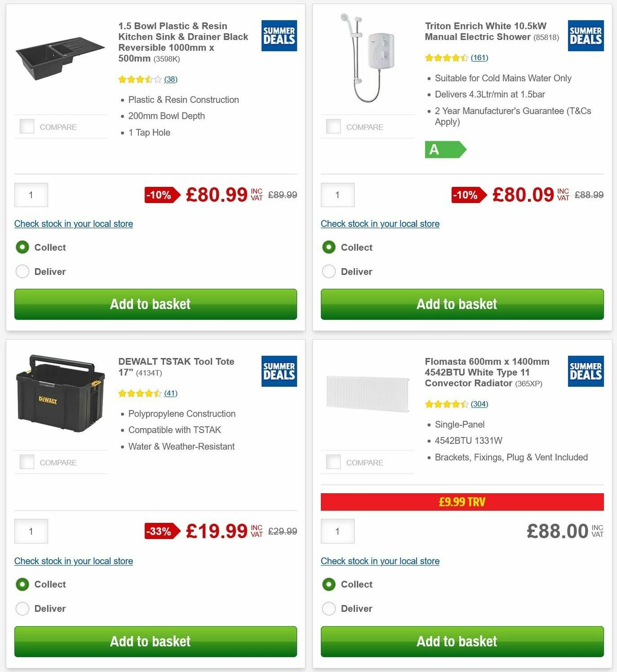This screenshot has height=672, width=617.
Task: Click the -10% discount arrow on the kitchen sink
Action: click(x=160, y=195)
